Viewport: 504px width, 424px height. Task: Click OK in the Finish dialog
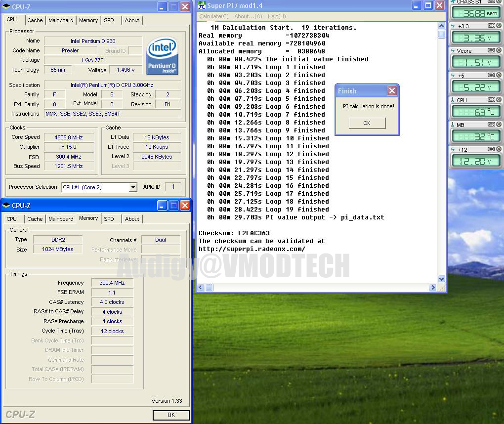point(367,123)
